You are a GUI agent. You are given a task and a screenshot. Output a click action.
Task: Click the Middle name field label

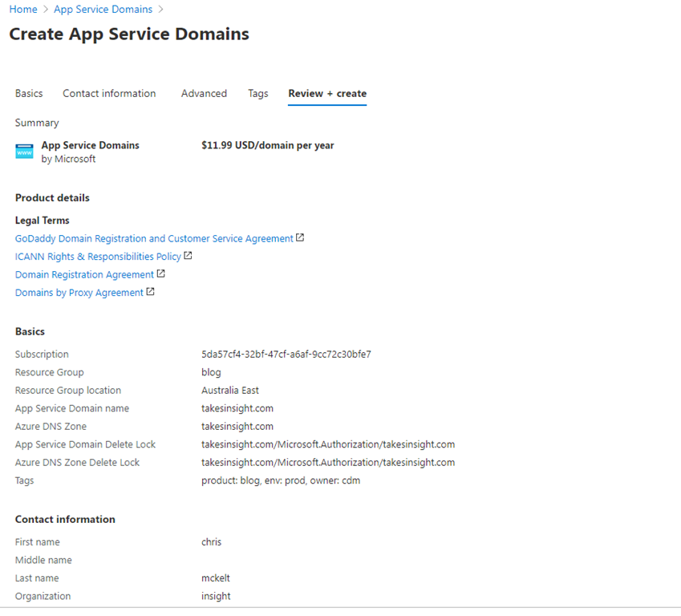pos(43,560)
